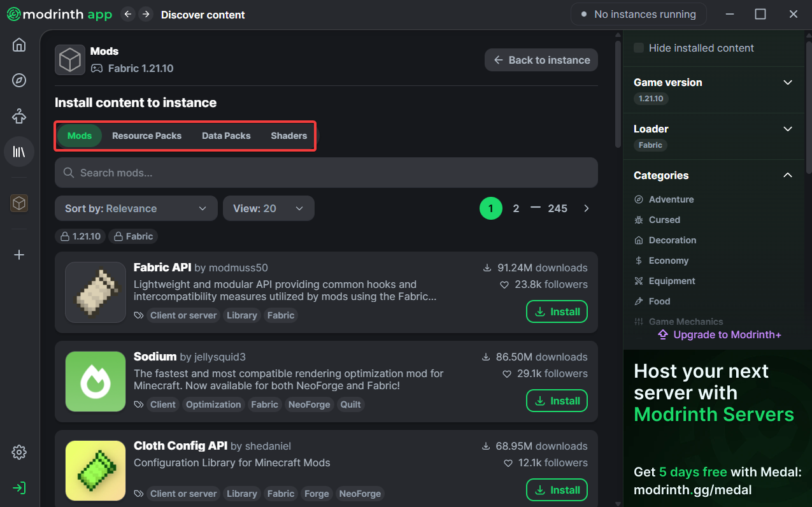Jump to page 245 of results
The image size is (812, 507).
[557, 208]
